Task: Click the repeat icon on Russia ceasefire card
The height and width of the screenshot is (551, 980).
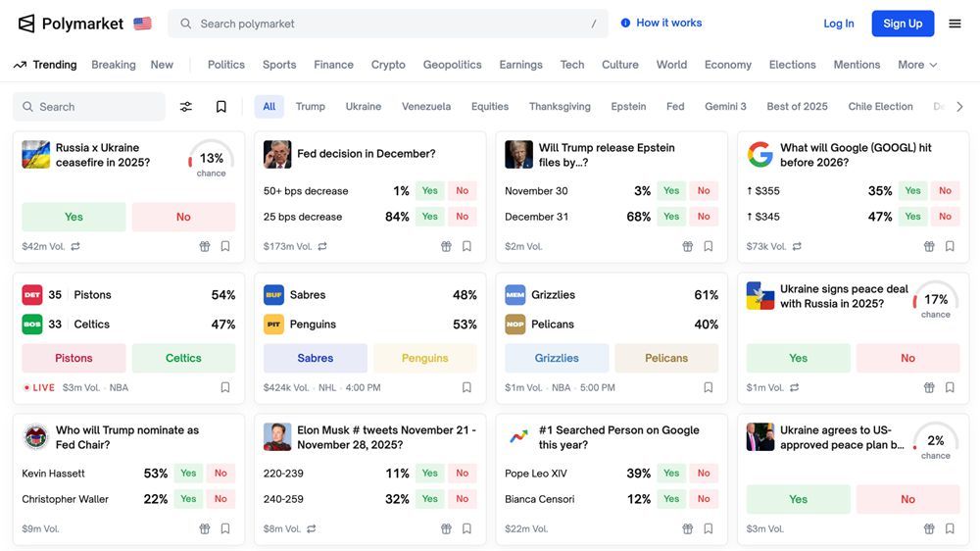Action: [75, 247]
